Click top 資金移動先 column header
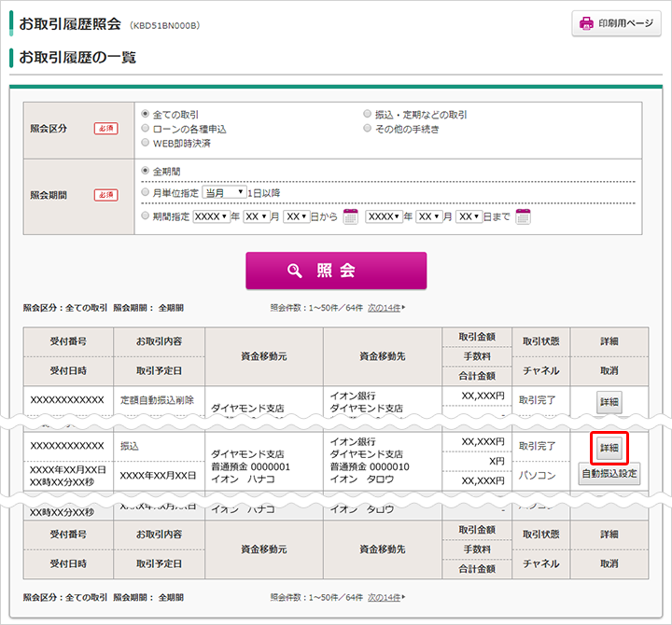672x625 pixels. pyautogui.click(x=383, y=356)
